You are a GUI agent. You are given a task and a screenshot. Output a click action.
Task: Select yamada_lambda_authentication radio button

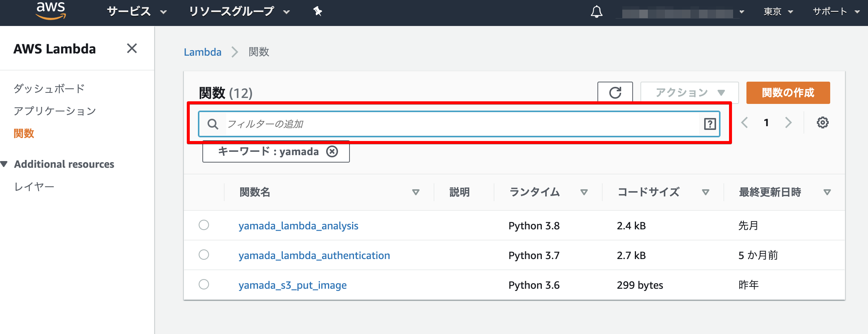point(204,255)
